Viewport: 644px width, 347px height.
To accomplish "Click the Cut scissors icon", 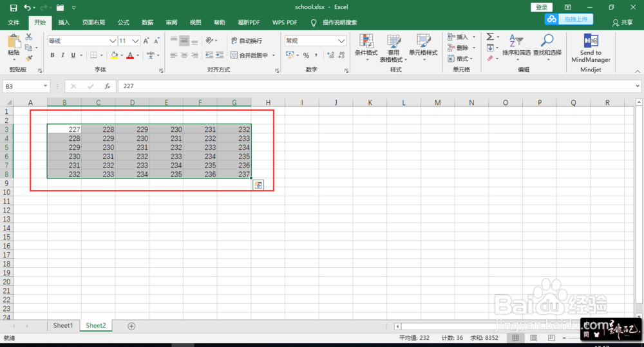I will (29, 37).
